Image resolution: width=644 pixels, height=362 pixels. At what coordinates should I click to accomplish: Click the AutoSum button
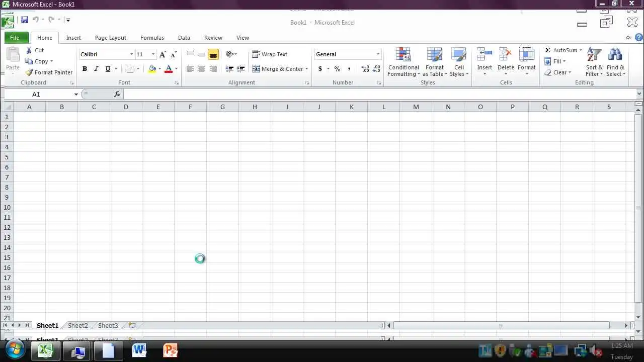(x=560, y=50)
